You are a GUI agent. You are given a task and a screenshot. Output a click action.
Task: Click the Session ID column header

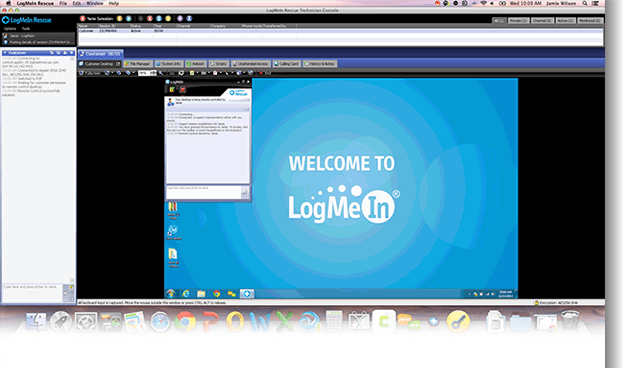click(107, 26)
